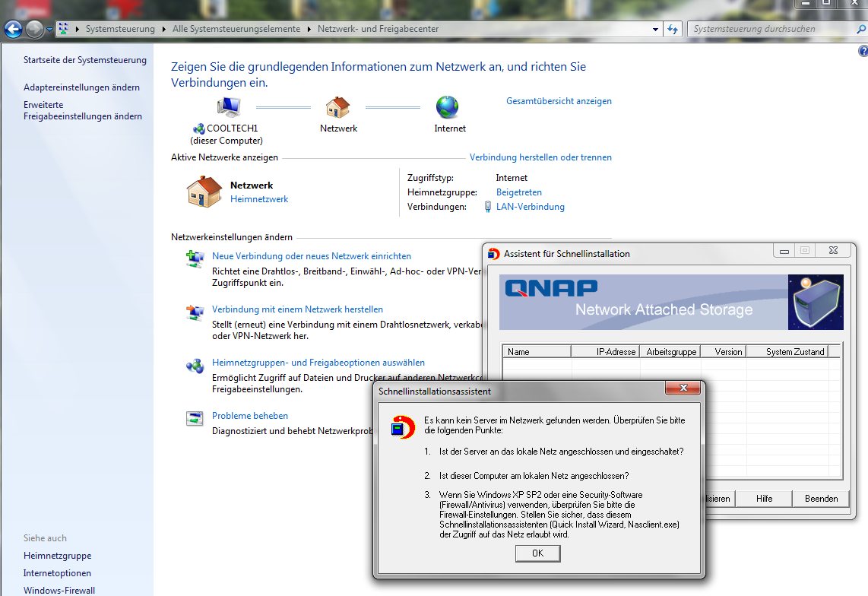Click the help question mark icon
This screenshot has height=596, width=868.
click(x=863, y=52)
